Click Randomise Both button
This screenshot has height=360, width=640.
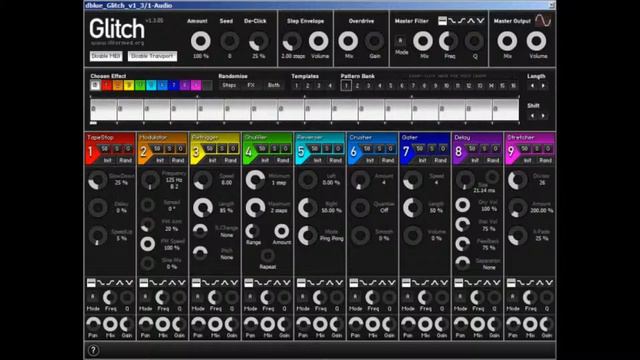click(273, 85)
